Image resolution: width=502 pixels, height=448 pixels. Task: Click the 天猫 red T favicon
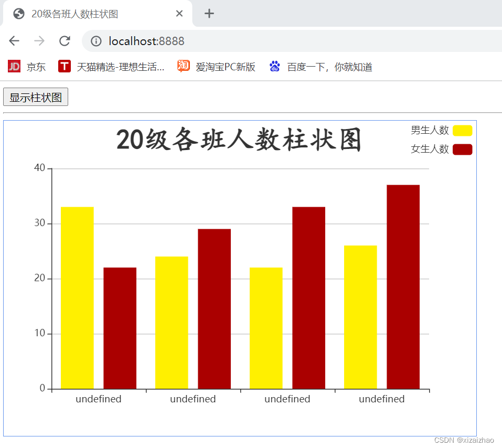click(x=65, y=66)
